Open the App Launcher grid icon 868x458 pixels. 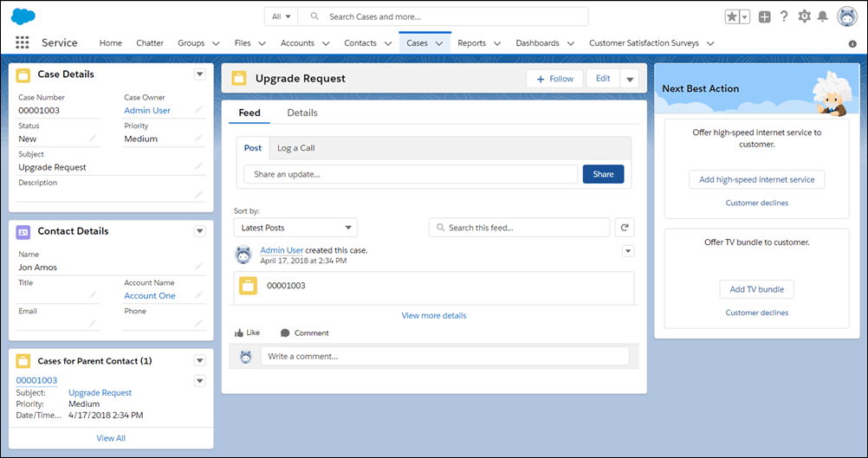[x=23, y=42]
